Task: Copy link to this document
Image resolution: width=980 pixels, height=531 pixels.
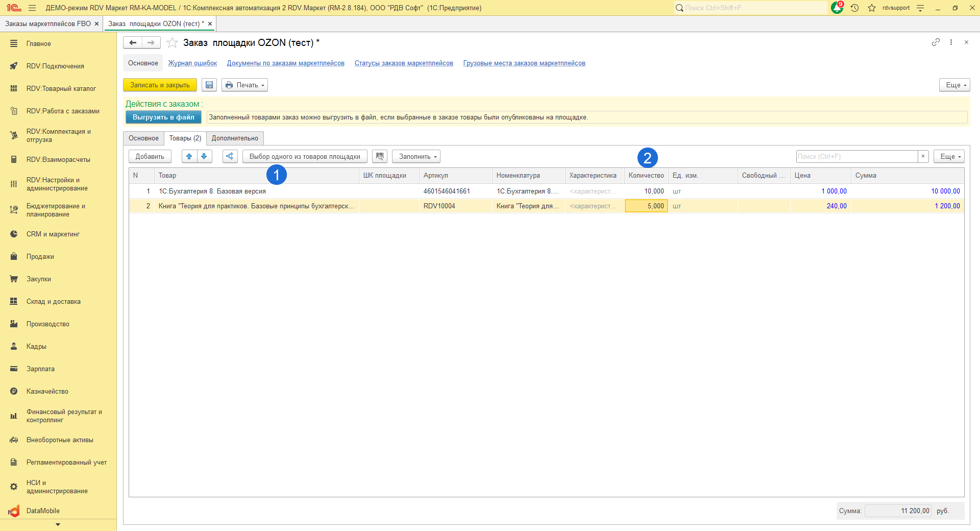Action: click(x=936, y=42)
